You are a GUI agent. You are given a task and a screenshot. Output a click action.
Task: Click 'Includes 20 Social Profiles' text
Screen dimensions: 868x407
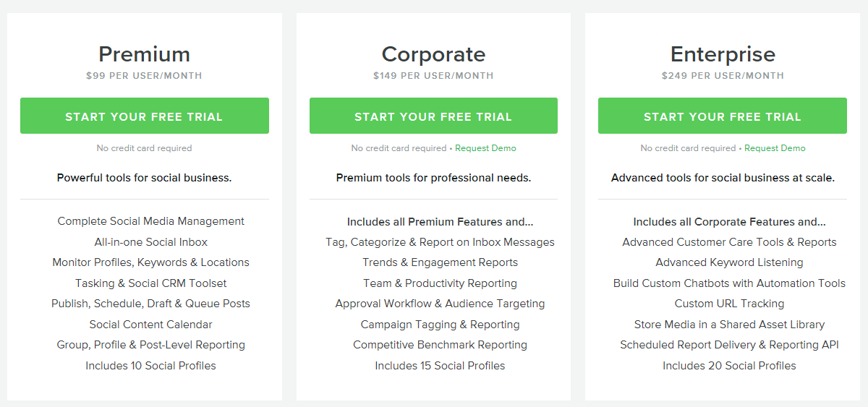pyautogui.click(x=729, y=366)
